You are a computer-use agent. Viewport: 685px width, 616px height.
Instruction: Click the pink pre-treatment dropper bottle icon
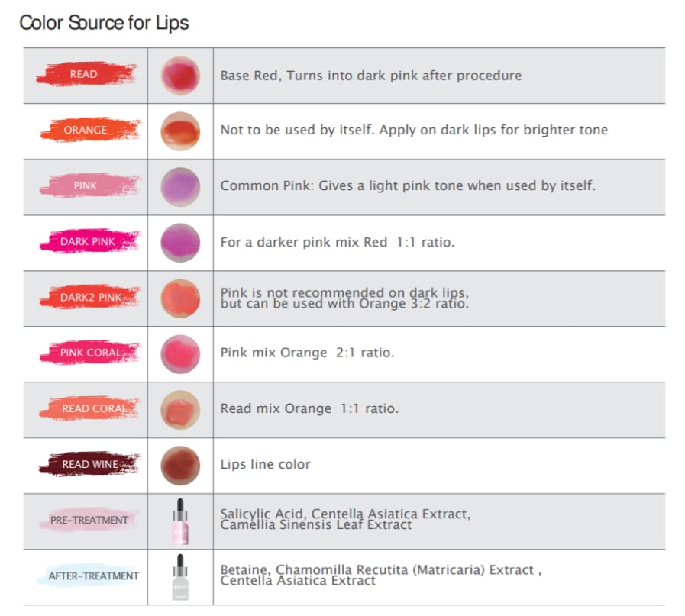[x=180, y=521]
